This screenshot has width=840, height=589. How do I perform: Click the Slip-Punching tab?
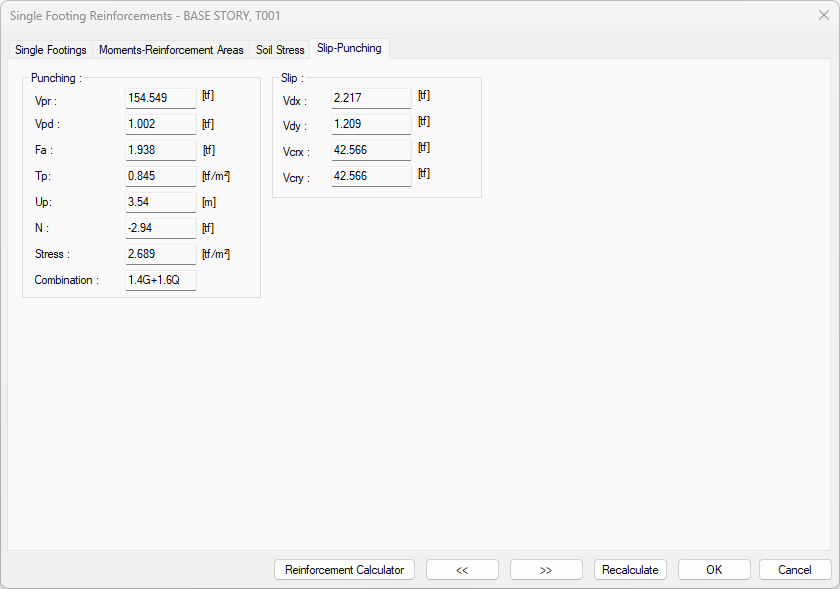coord(349,48)
